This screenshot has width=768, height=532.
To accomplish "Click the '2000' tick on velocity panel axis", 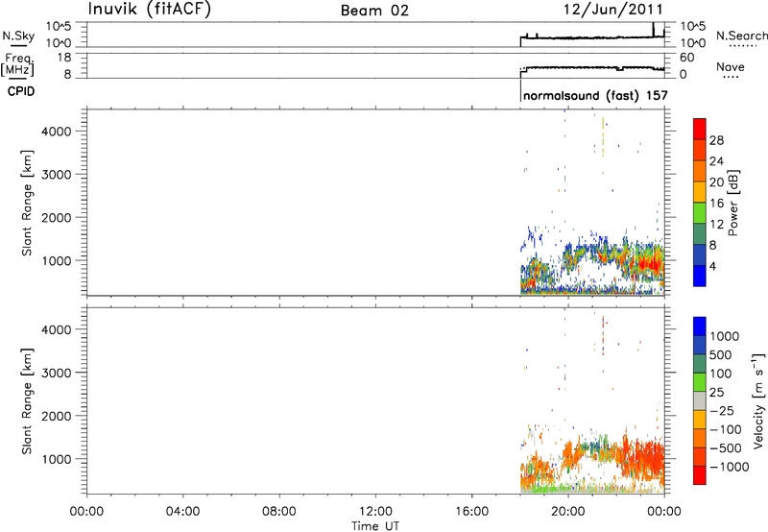I will click(x=56, y=416).
